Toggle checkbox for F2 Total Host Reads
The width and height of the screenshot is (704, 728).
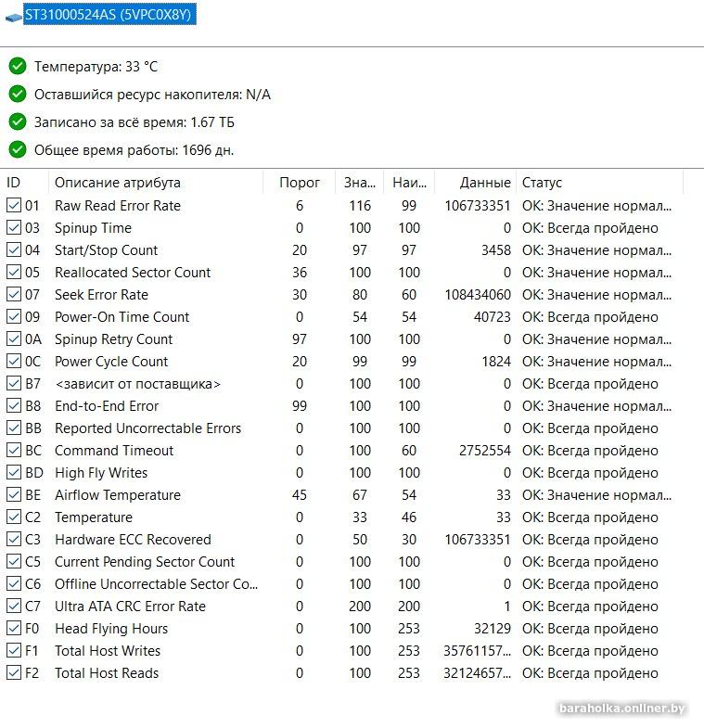(14, 673)
